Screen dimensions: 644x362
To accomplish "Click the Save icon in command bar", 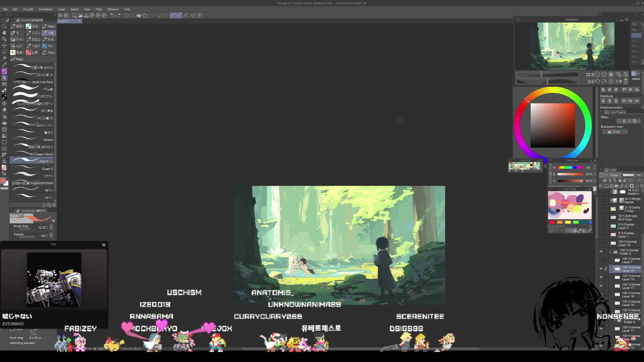I will 87,15.
